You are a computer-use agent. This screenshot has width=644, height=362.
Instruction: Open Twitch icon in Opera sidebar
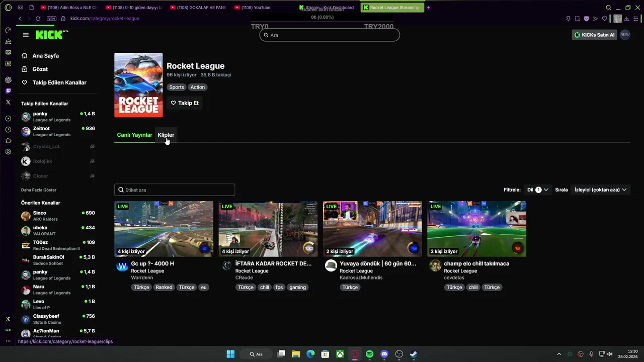click(x=8, y=91)
